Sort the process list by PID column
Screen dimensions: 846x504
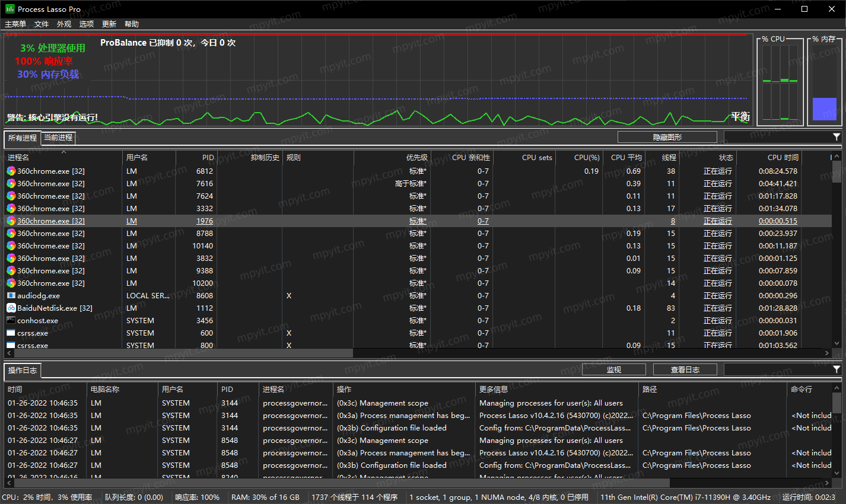click(x=196, y=157)
